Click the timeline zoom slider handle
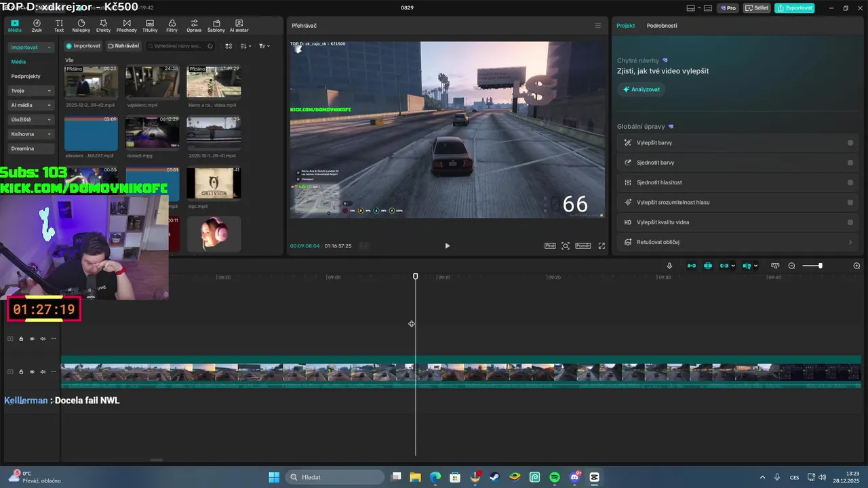 tap(820, 266)
